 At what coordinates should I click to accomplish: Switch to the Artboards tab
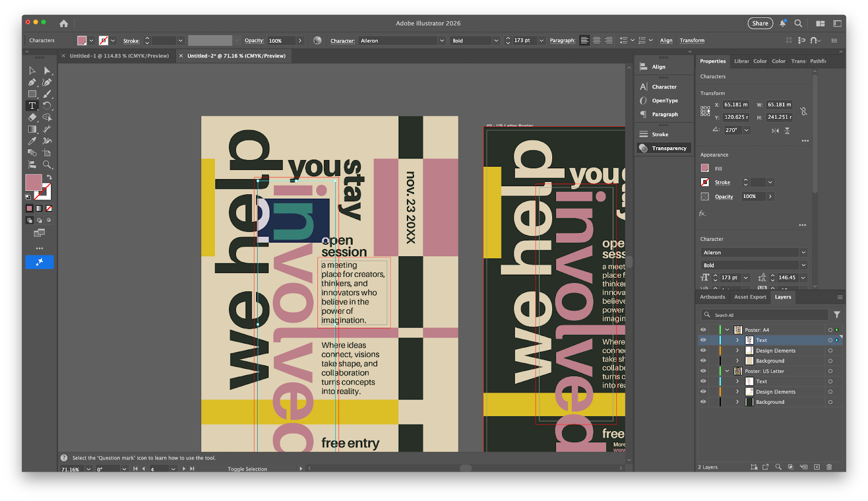pos(712,297)
